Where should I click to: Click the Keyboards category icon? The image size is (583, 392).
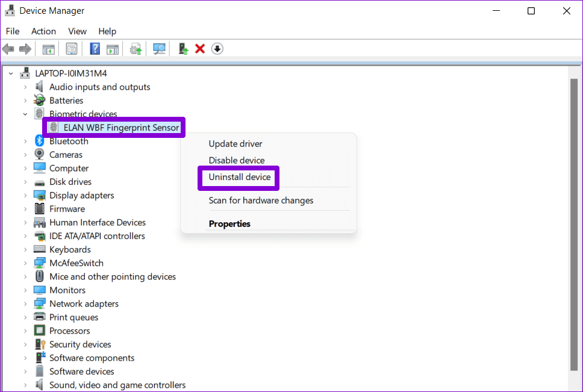click(39, 249)
